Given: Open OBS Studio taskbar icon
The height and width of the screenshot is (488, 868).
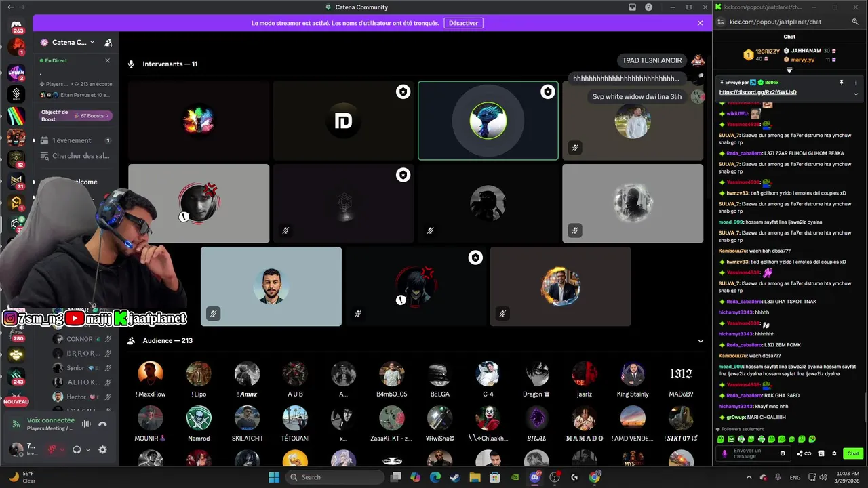Looking at the screenshot, I should [555, 477].
